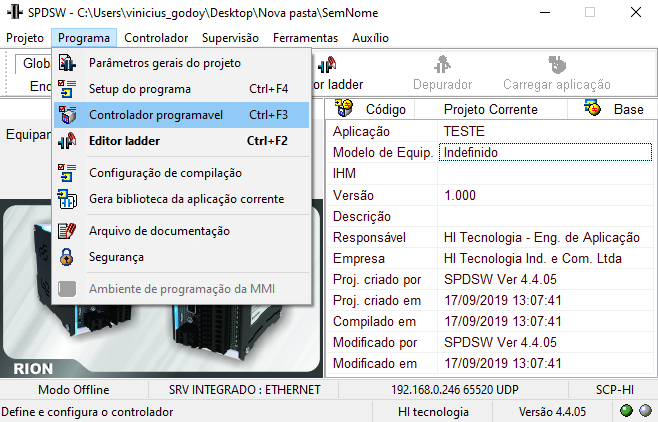The height and width of the screenshot is (422, 658).
Task: Click Responsável value HI Tecnologia - Eng. de Aplicação
Action: (546, 237)
